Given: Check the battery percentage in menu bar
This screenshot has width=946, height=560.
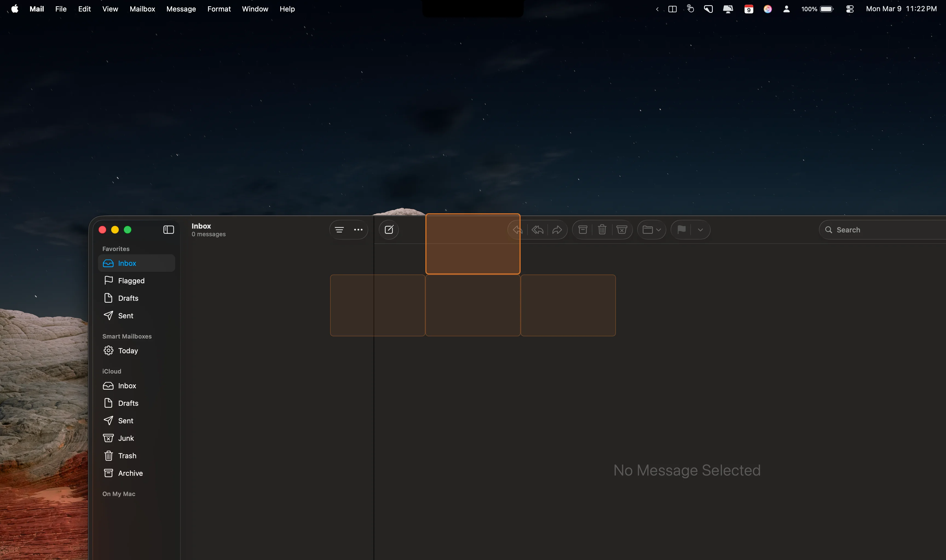Looking at the screenshot, I should point(809,9).
